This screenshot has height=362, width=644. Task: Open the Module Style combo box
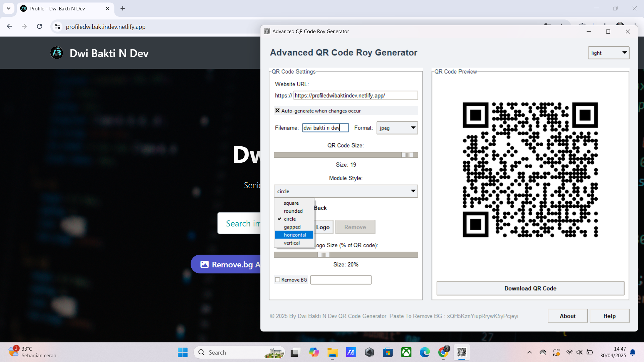click(346, 191)
